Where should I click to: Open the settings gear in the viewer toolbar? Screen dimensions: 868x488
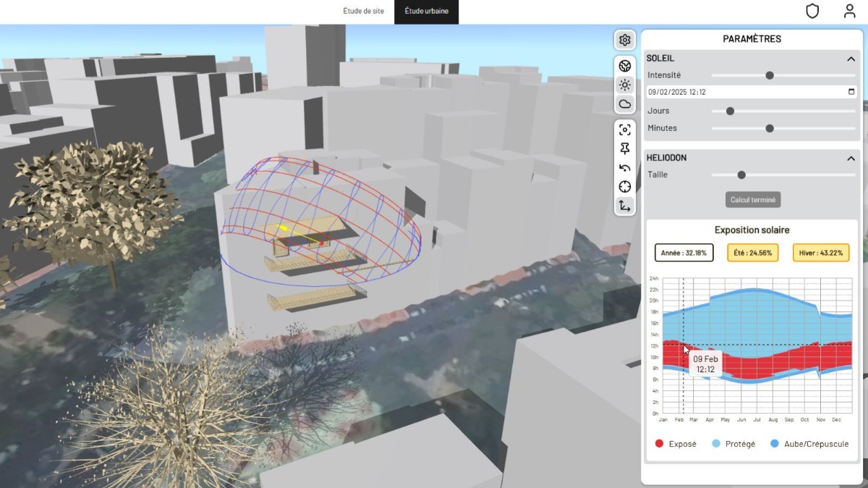point(625,40)
